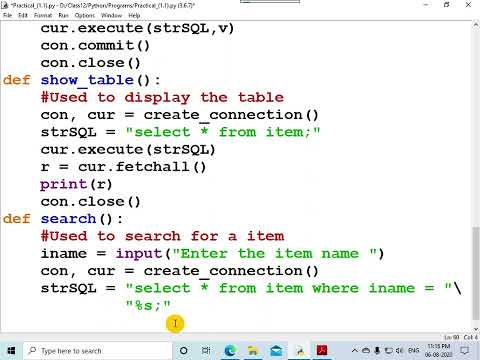The height and width of the screenshot is (360, 480).
Task: Click the line 'con.commit()'
Action: 95,46
